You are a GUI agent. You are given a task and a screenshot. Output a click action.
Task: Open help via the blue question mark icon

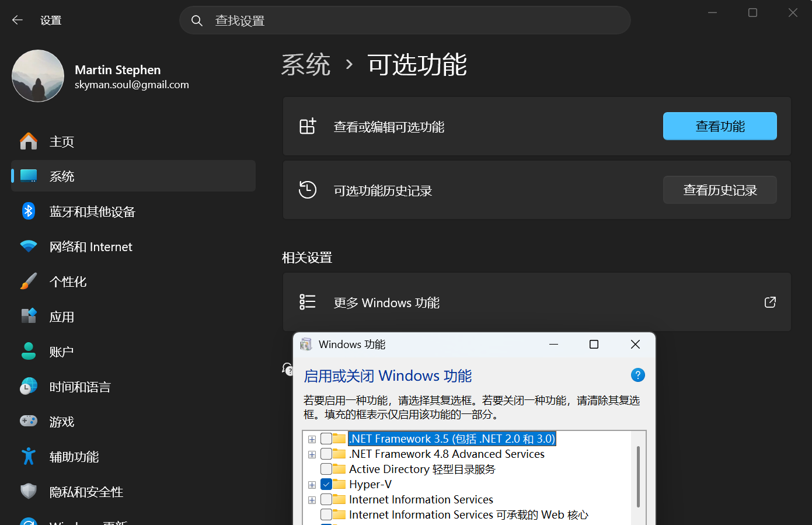[638, 375]
